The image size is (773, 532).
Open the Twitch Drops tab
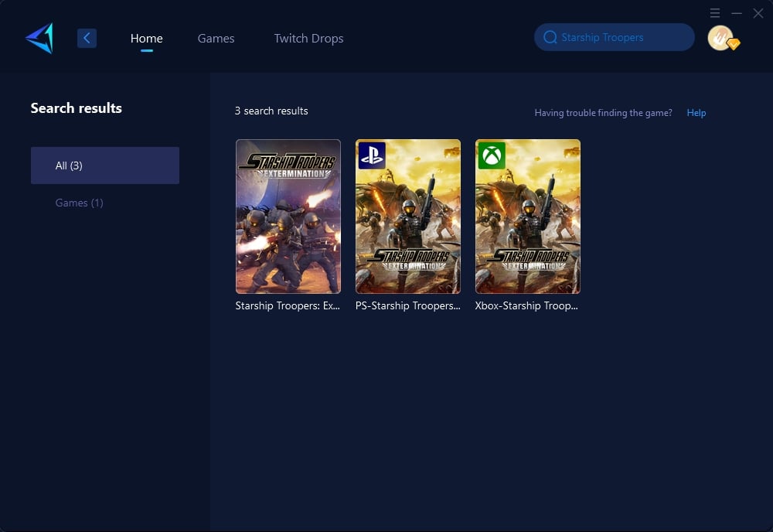pos(308,38)
